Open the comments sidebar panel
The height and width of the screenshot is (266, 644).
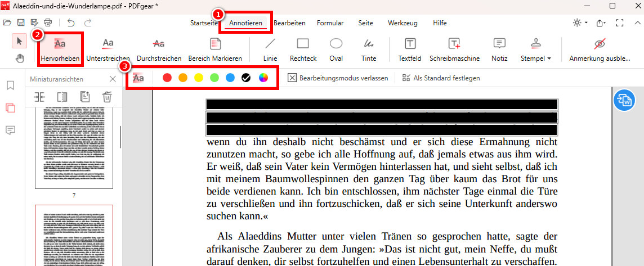[11, 130]
